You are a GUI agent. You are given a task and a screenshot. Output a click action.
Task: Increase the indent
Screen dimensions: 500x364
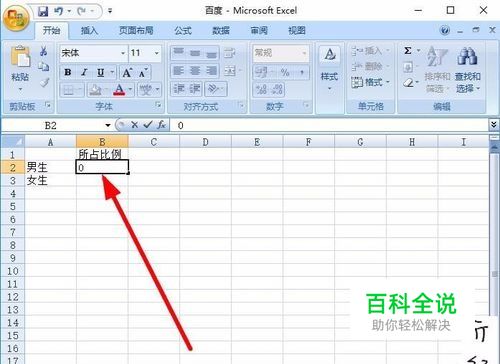195,89
